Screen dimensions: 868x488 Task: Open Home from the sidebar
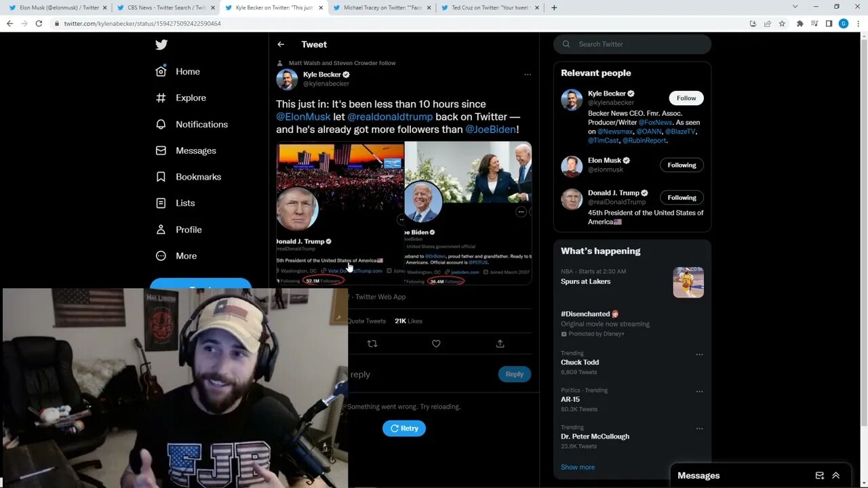point(178,71)
